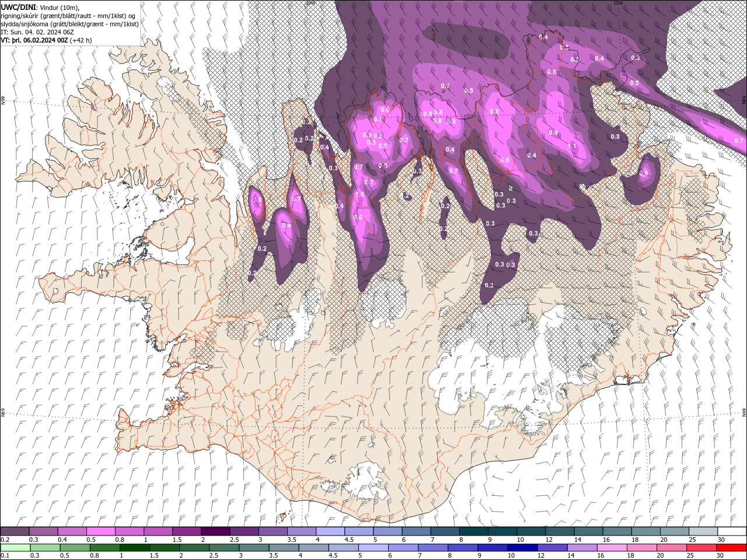Screen dimensions: 747x560
Task: Pick the upper legend swatch starting at 14
Action: point(589,531)
